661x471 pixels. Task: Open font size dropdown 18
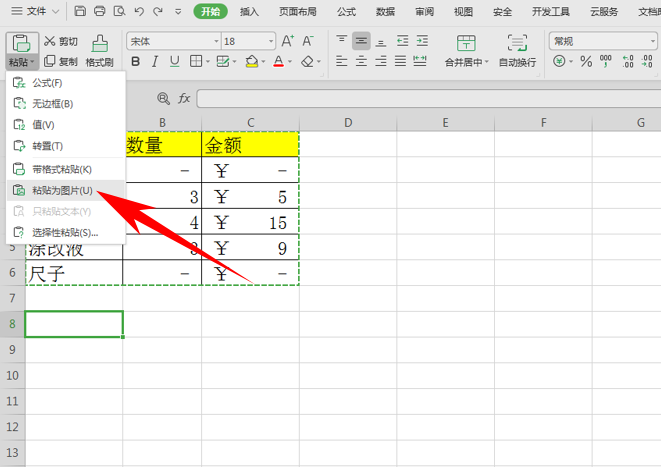[271, 41]
